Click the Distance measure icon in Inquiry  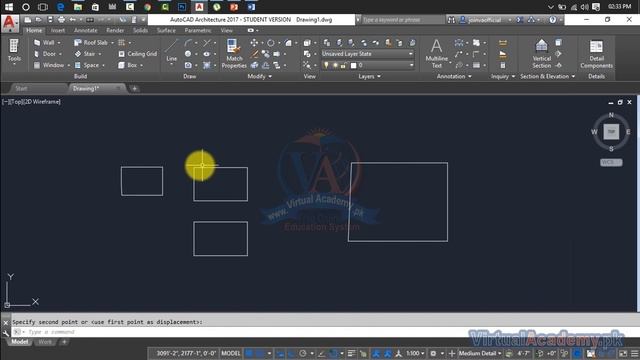pos(503,42)
